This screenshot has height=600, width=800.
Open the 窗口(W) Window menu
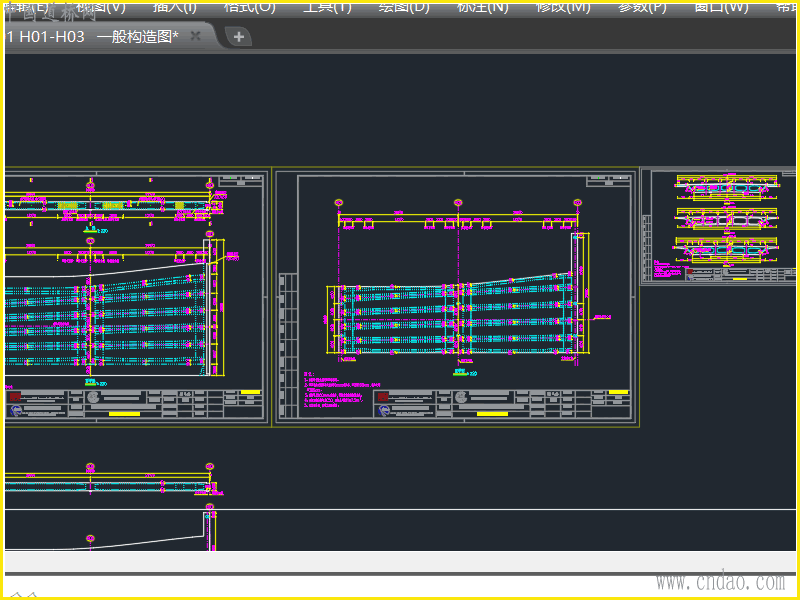(x=721, y=6)
